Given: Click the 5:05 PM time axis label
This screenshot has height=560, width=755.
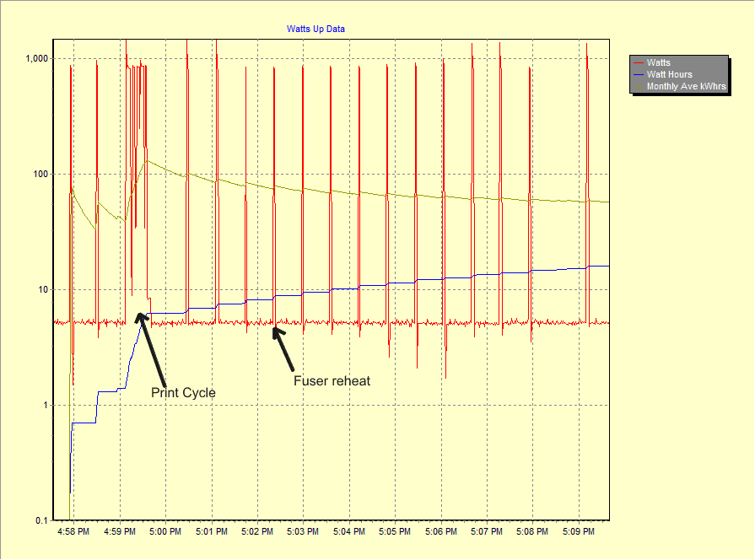Looking at the screenshot, I should tap(395, 531).
